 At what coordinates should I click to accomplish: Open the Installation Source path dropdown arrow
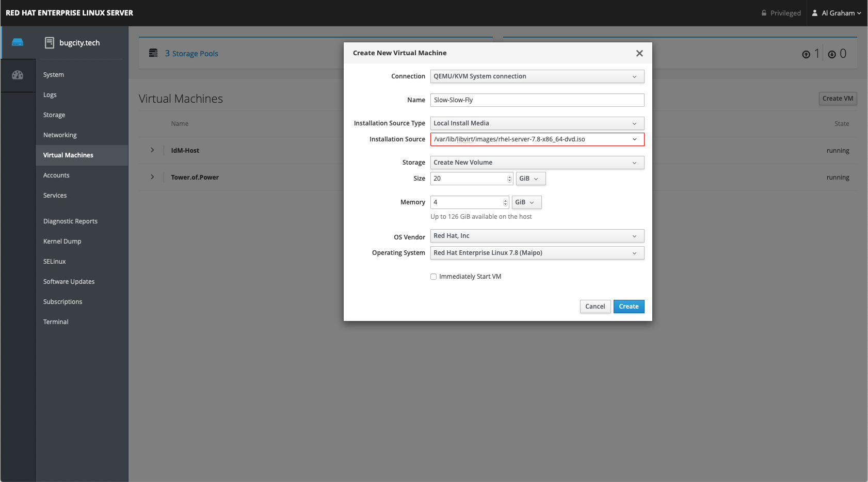pyautogui.click(x=634, y=139)
